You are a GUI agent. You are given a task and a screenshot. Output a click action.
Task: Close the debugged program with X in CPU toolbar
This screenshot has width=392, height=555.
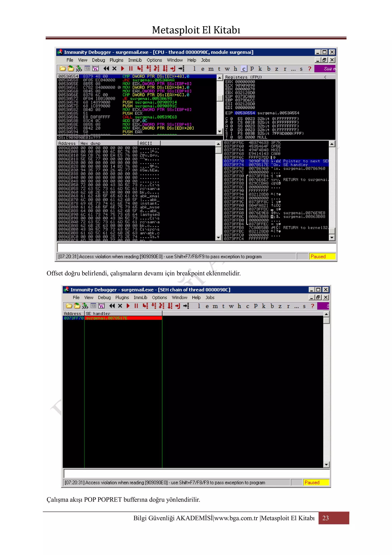pos(114,69)
